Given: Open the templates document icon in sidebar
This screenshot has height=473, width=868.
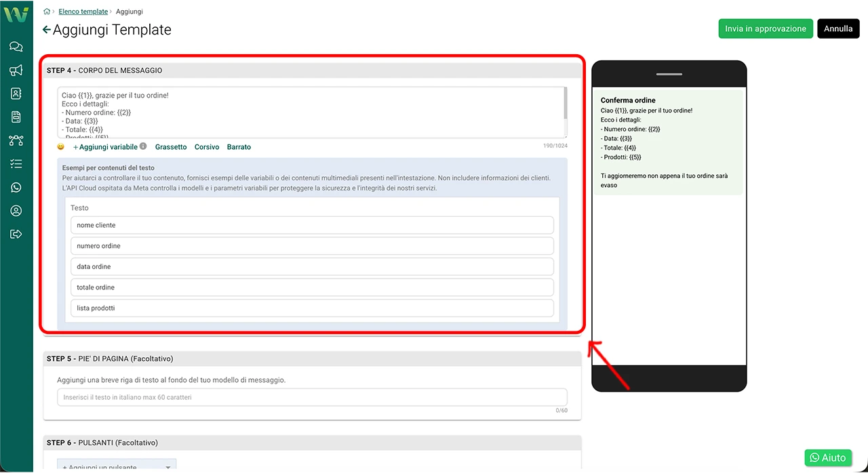Looking at the screenshot, I should (16, 117).
